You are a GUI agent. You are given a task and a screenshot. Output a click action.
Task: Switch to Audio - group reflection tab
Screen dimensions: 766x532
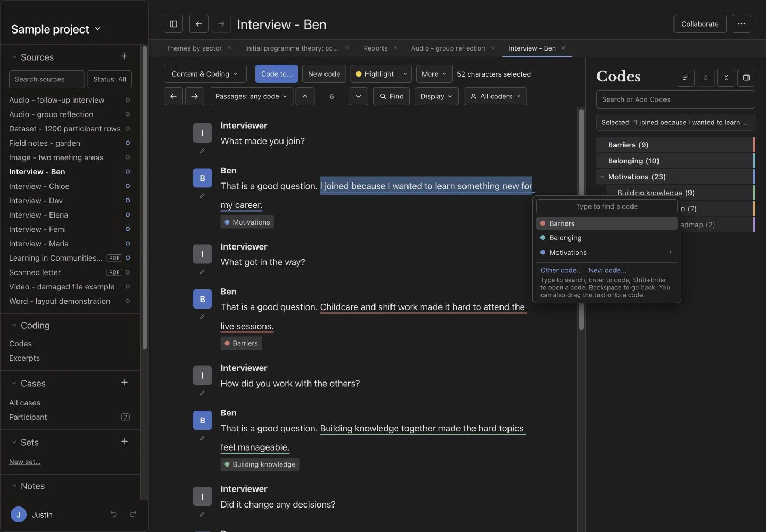[448, 48]
